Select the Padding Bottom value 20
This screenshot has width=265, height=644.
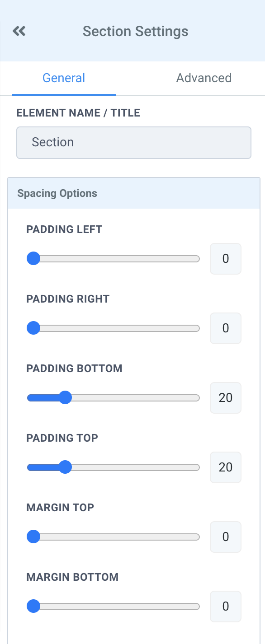[225, 397]
